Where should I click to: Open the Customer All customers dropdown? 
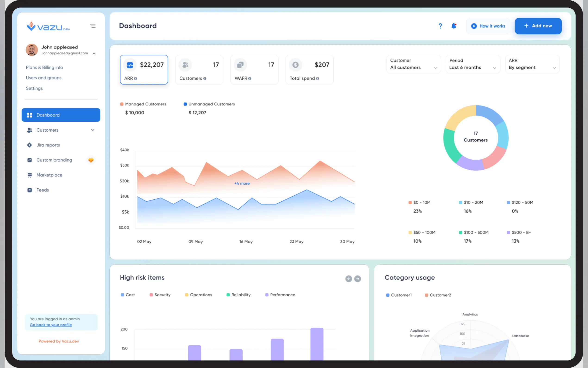(x=413, y=64)
